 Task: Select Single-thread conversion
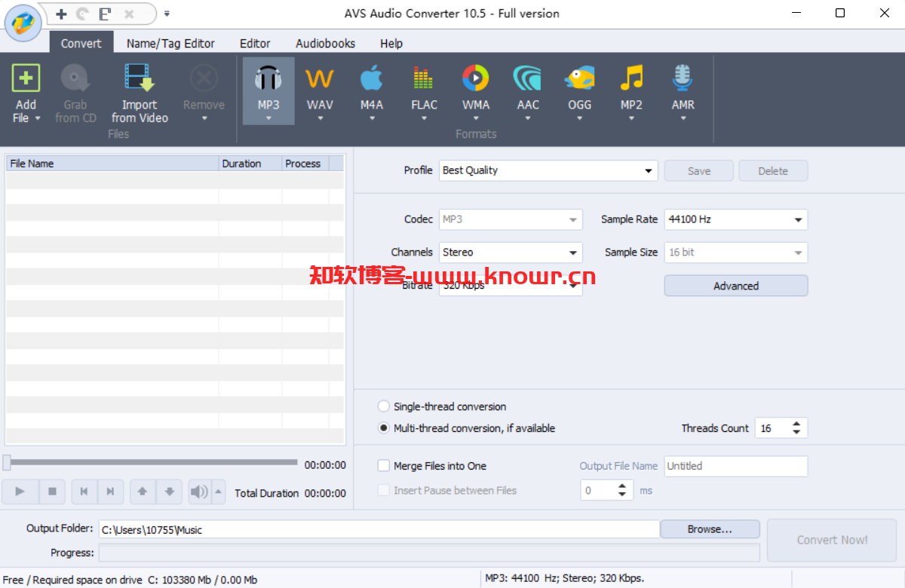(384, 406)
